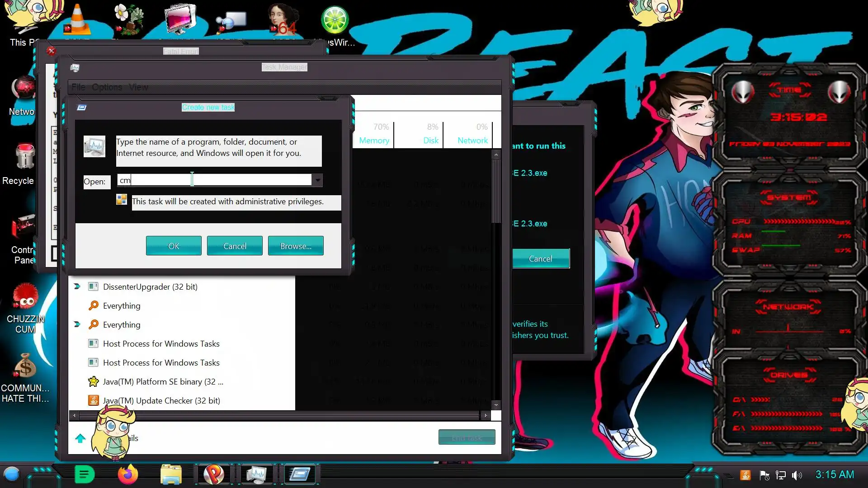Open VLC media player desktop shortcut
The image size is (868, 488).
pos(77,20)
